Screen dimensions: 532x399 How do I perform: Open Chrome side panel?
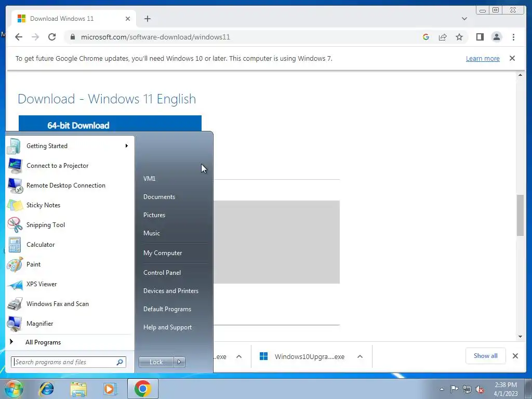(480, 37)
